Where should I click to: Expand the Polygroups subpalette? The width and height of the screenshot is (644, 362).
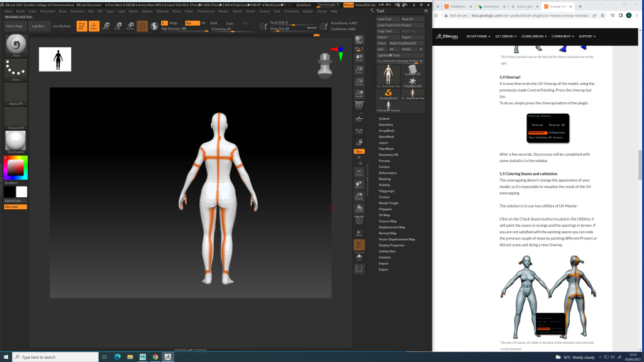[387, 191]
